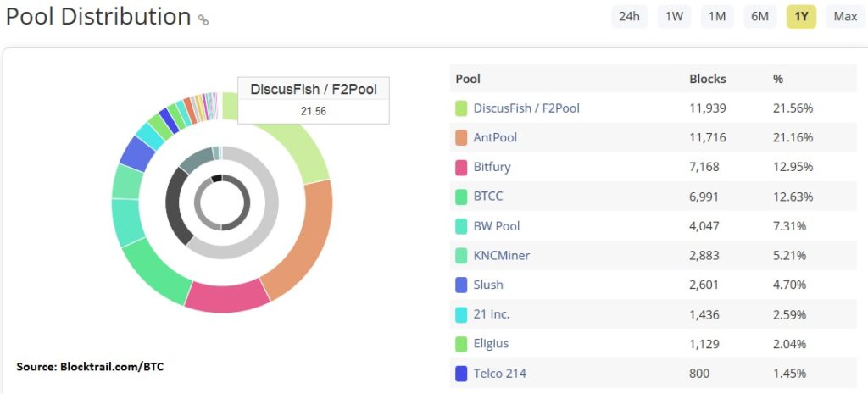The width and height of the screenshot is (868, 399).
Task: Open the BW Pool link
Action: click(497, 226)
